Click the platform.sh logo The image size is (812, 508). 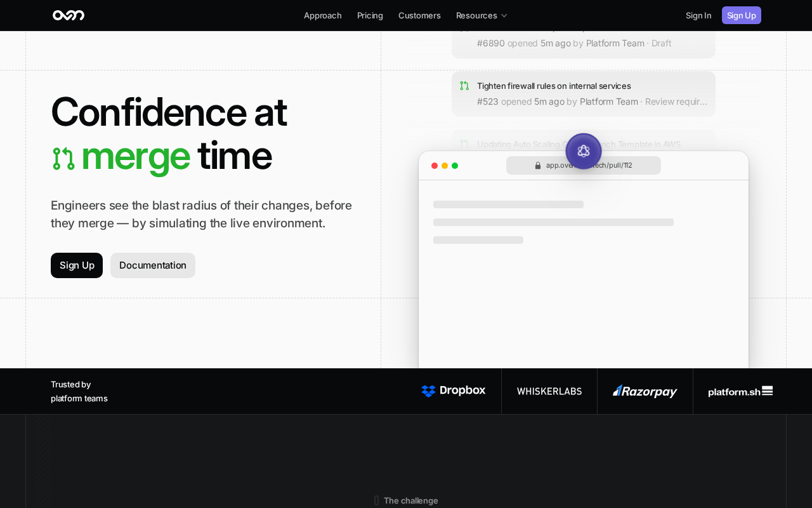(x=740, y=391)
